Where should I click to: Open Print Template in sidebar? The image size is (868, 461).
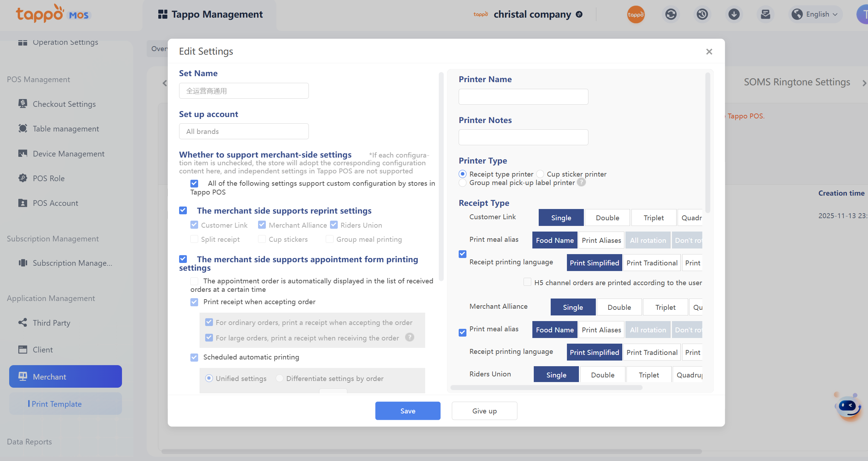(56, 404)
